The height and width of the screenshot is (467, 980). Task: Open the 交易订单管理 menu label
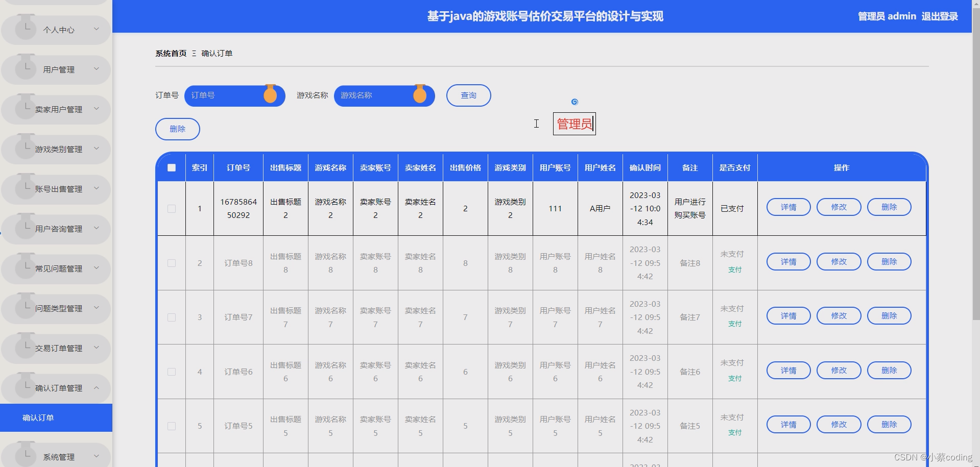(59, 348)
